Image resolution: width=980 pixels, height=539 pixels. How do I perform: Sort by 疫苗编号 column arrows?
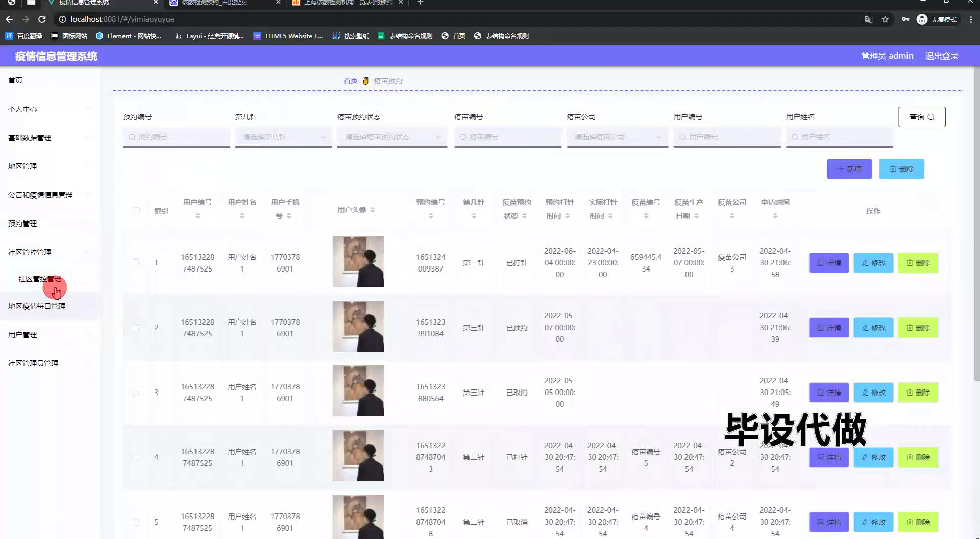tap(646, 216)
